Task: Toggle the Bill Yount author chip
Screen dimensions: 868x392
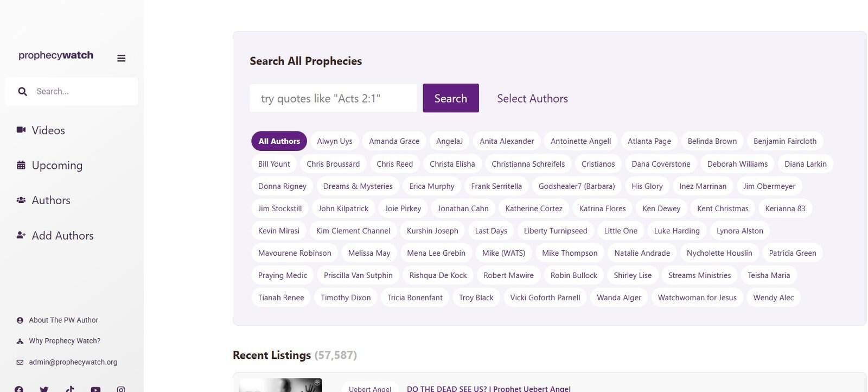Action: click(x=274, y=164)
